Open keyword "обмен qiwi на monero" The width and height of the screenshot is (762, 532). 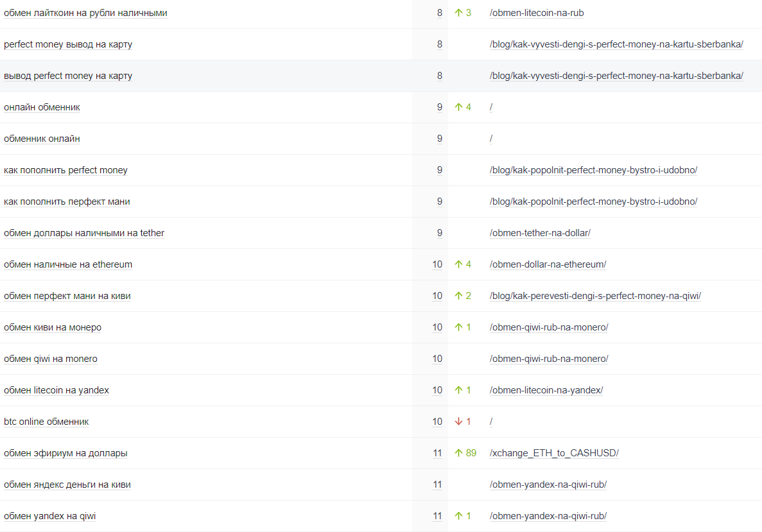click(51, 359)
